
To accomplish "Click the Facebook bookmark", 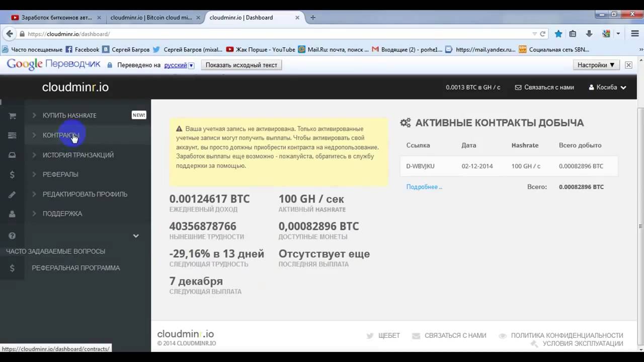I will coord(83,49).
